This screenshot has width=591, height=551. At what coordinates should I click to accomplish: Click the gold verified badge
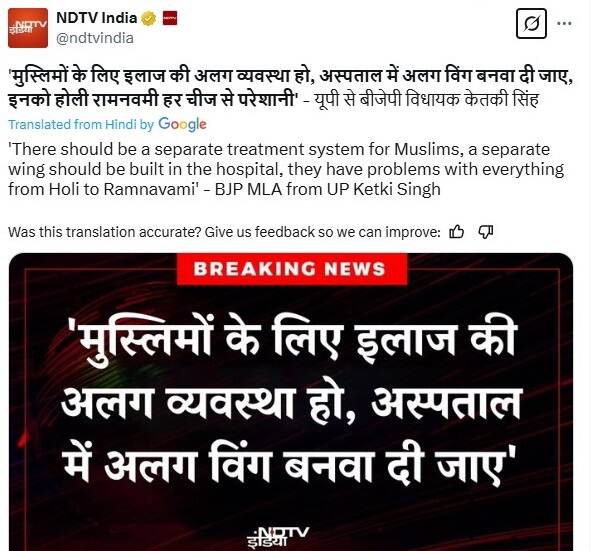pyautogui.click(x=149, y=18)
